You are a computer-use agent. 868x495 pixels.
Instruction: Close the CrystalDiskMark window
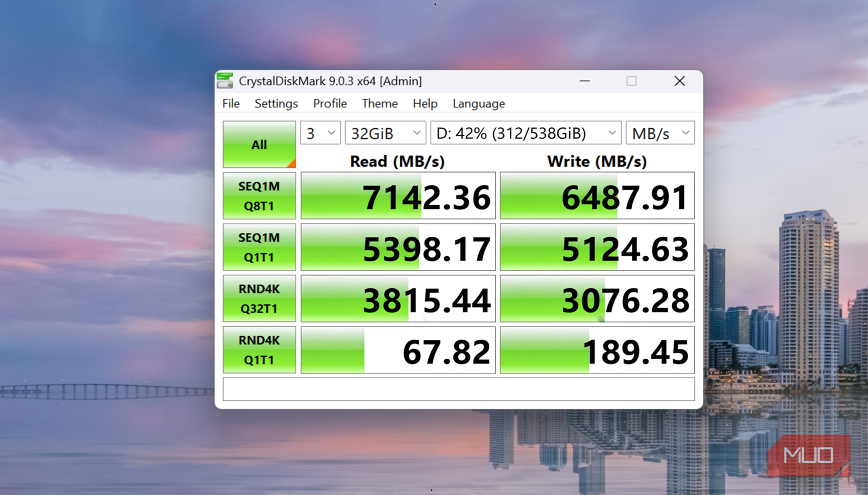point(679,81)
